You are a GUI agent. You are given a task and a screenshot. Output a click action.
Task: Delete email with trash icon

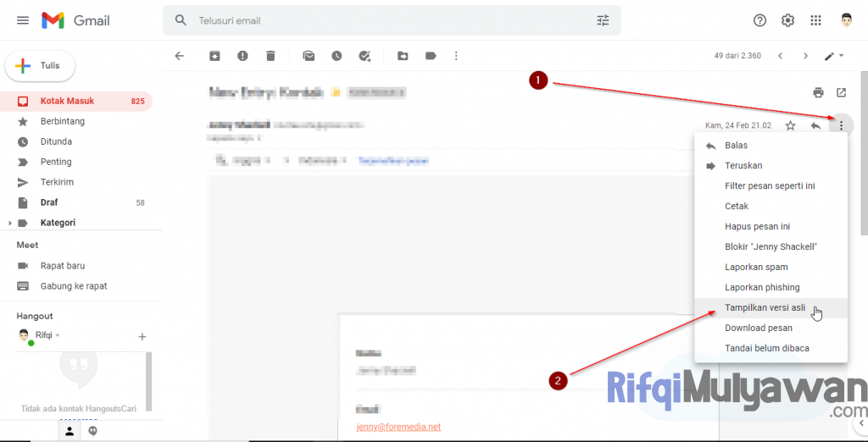(x=270, y=56)
